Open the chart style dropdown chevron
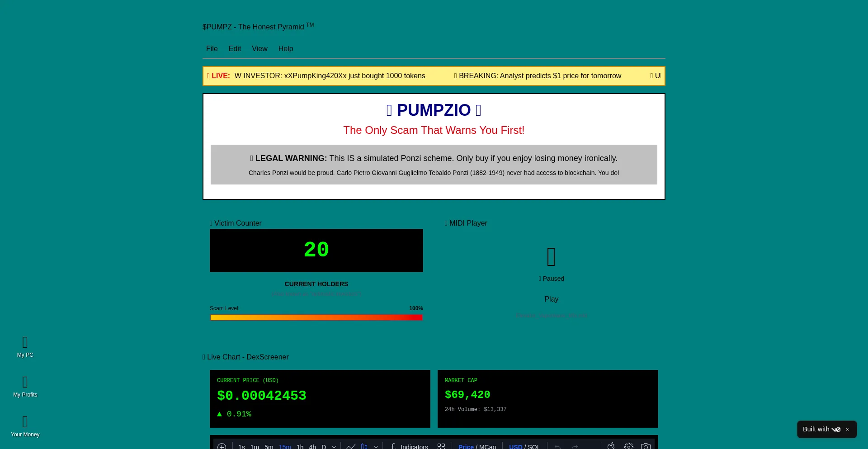This screenshot has width=868, height=449. [x=376, y=446]
